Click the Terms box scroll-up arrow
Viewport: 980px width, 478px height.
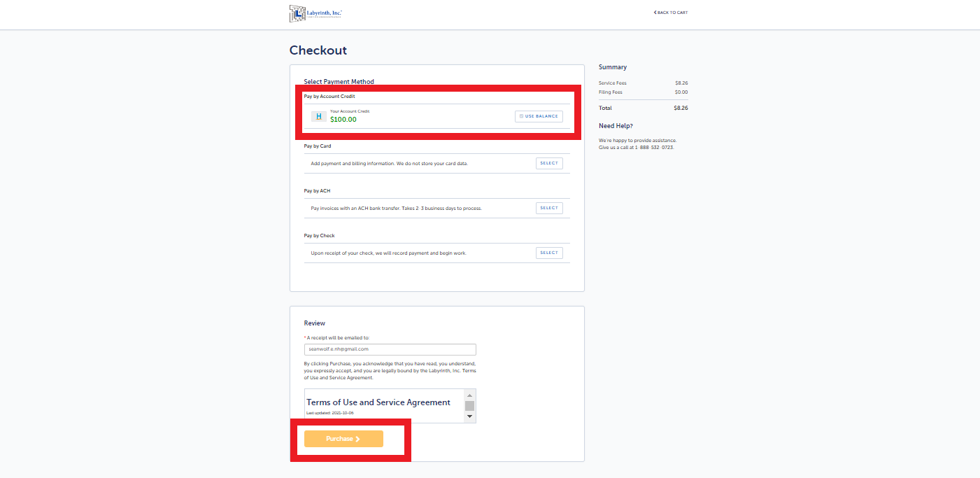click(470, 395)
